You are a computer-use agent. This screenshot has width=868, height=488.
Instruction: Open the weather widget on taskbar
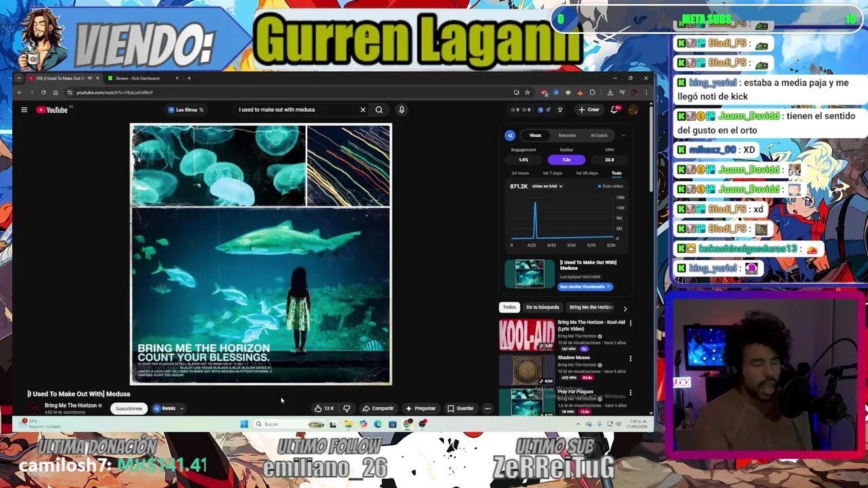[41, 424]
